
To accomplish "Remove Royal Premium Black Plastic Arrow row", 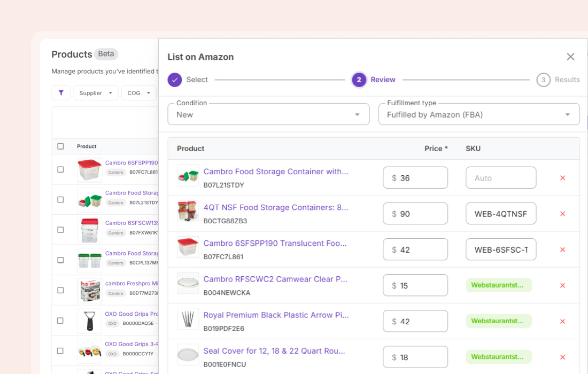I will 562,321.
